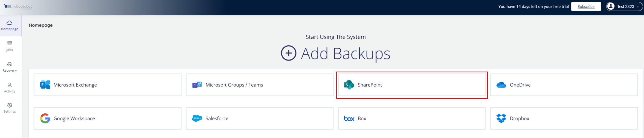The width and height of the screenshot is (644, 138).
Task: Click the user avatar icon
Action: (611, 6)
